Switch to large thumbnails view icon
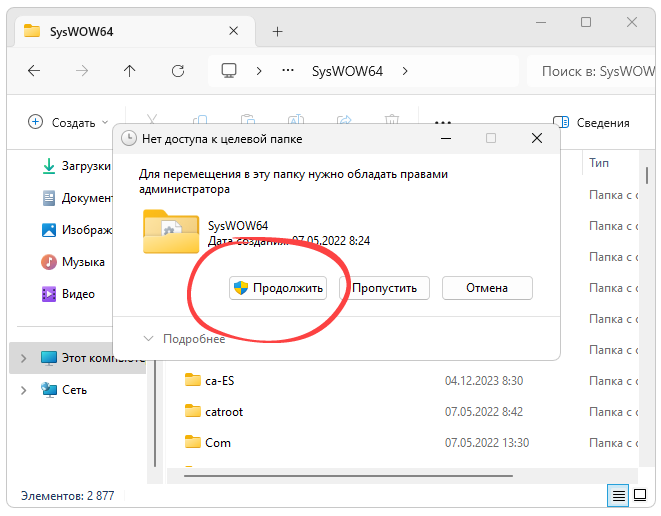Screen dimensions: 661x516 click(x=640, y=495)
